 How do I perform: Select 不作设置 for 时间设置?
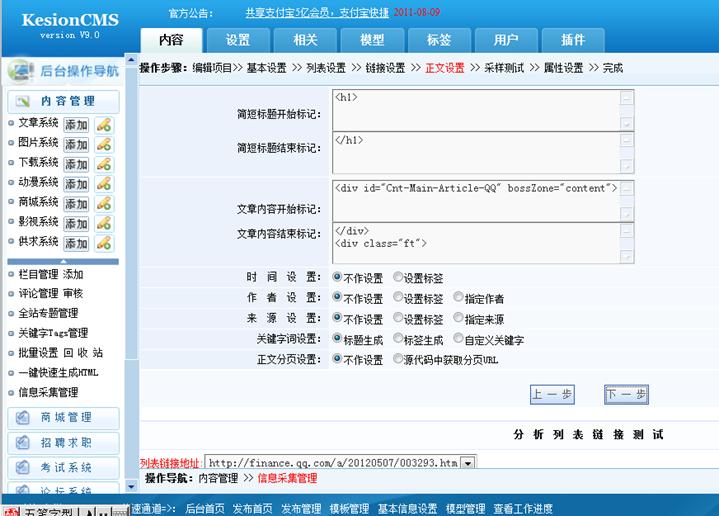pos(337,277)
